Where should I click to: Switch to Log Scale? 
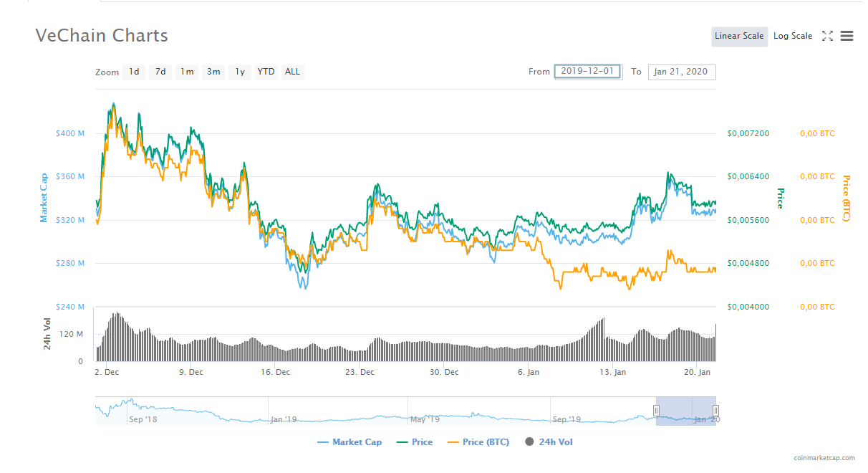[x=793, y=36]
